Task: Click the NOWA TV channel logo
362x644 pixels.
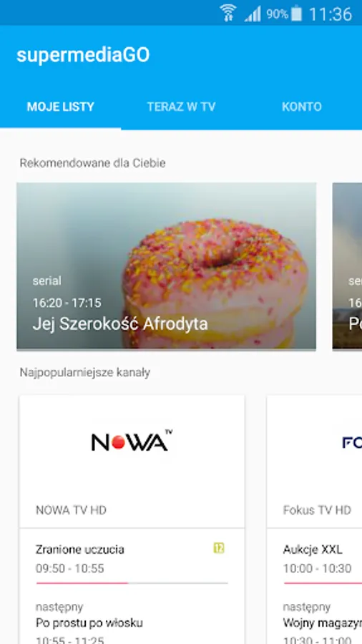Action: 132,441
